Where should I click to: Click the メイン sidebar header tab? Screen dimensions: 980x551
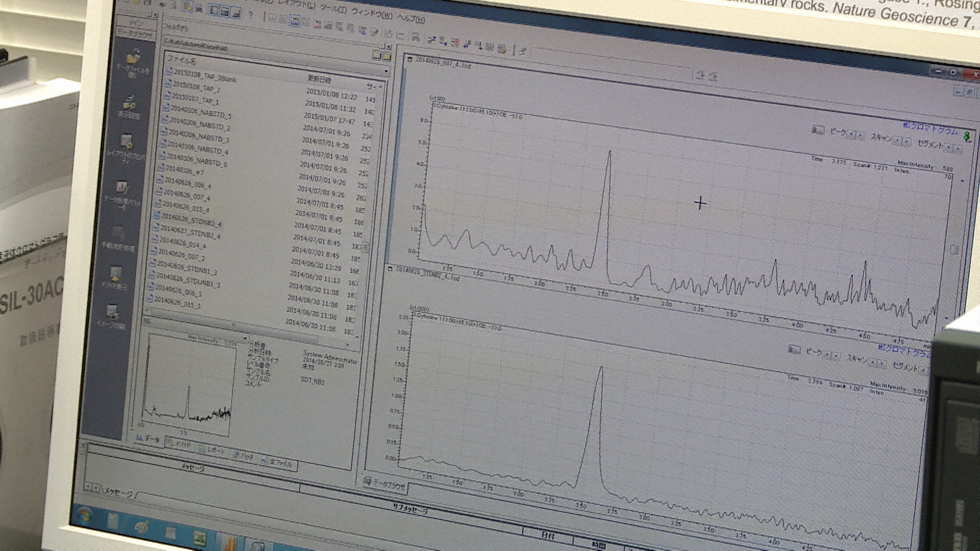click(x=135, y=23)
